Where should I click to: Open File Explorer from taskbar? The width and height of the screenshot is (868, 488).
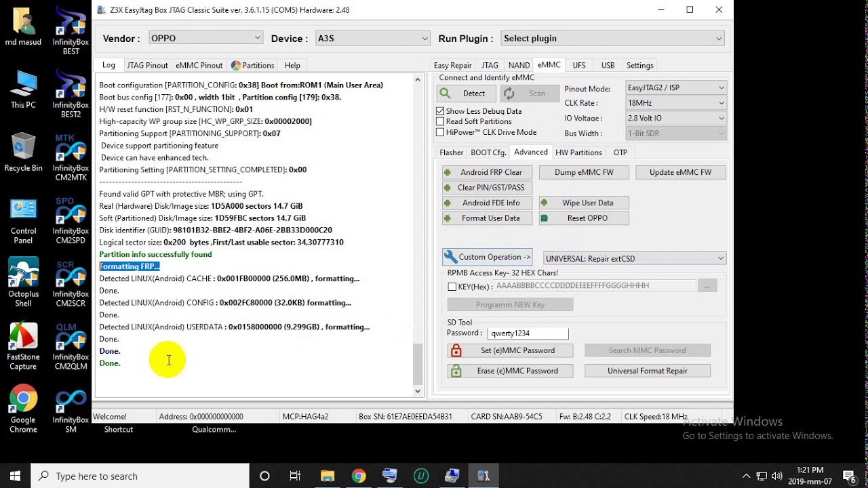click(328, 476)
